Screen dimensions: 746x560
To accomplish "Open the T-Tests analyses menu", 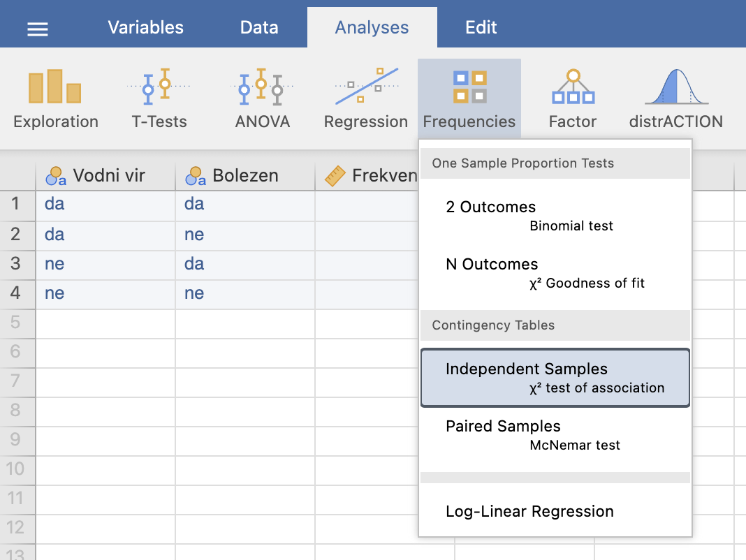I will point(159,99).
